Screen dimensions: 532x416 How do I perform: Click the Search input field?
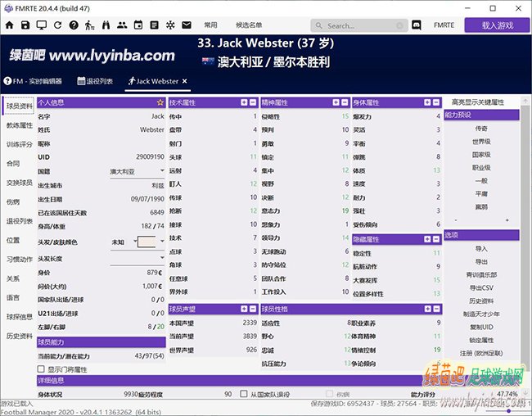(359, 25)
